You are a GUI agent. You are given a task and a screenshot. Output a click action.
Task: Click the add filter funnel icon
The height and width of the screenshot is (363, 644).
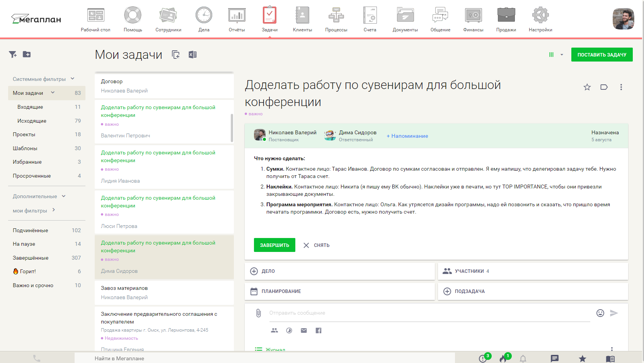(x=13, y=55)
